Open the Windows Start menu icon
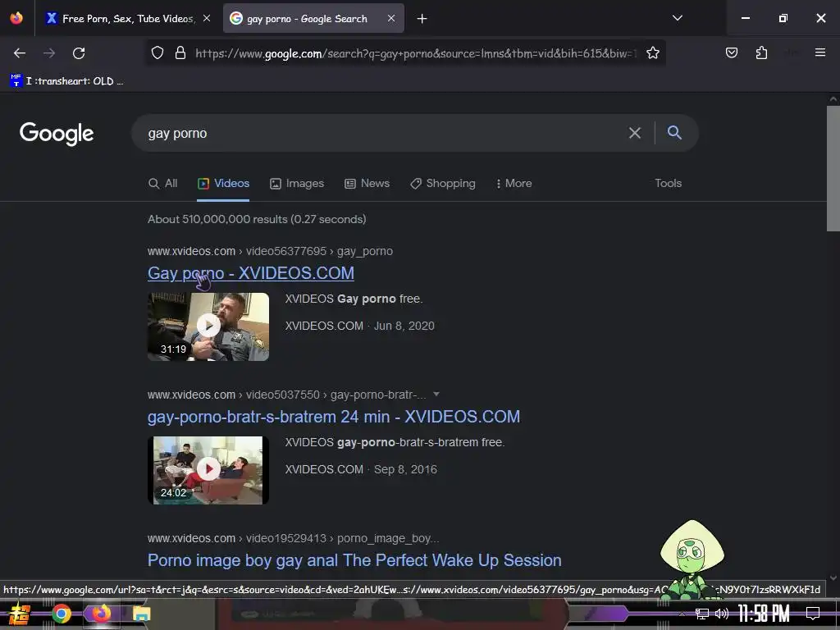The image size is (840, 630). click(20, 614)
